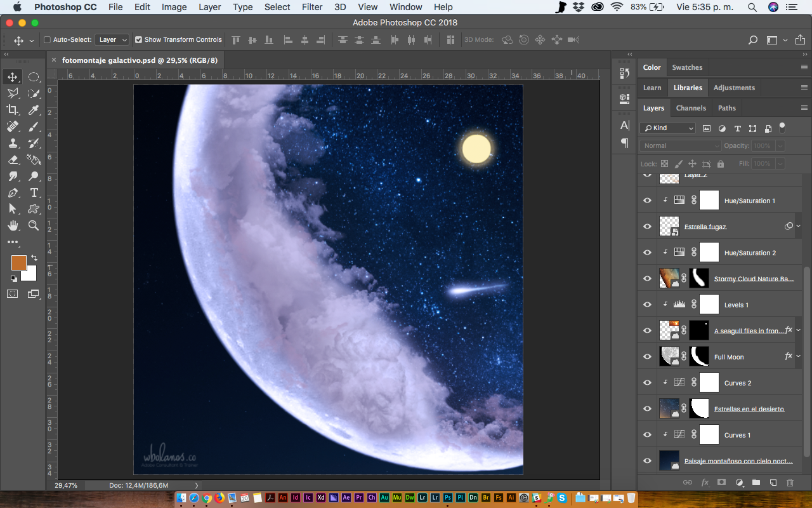Viewport: 812px width, 508px height.
Task: Hide the Estrellas en el desierto layer
Action: tap(647, 409)
